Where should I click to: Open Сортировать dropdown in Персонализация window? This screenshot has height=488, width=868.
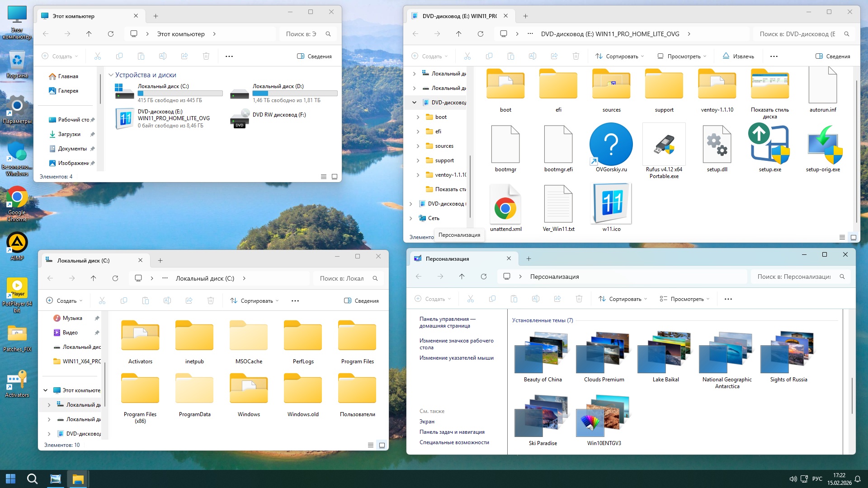click(623, 299)
